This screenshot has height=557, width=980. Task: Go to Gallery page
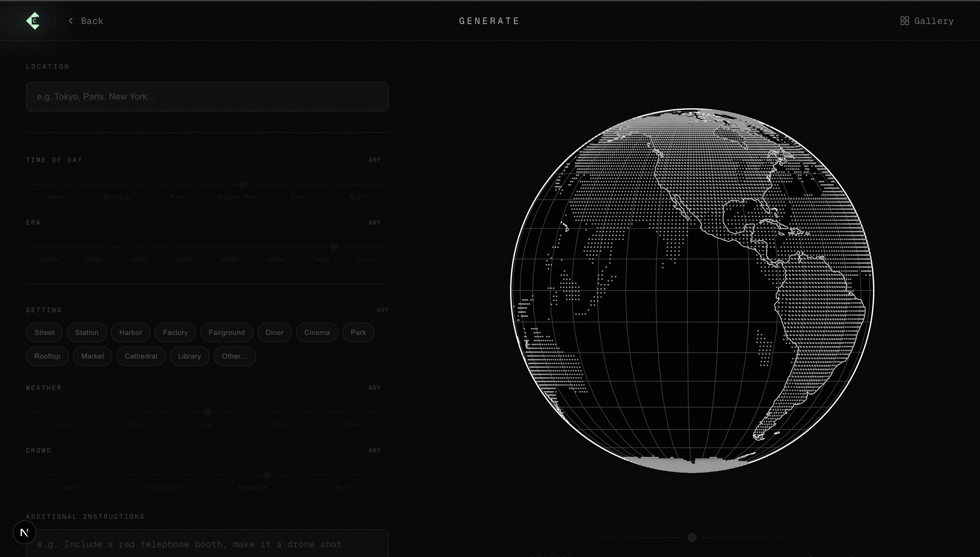click(933, 21)
